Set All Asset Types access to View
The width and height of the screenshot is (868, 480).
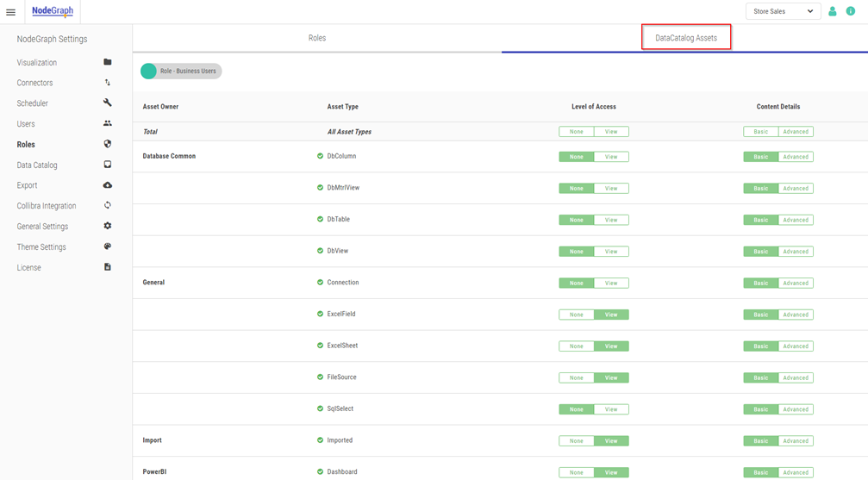[x=611, y=132]
